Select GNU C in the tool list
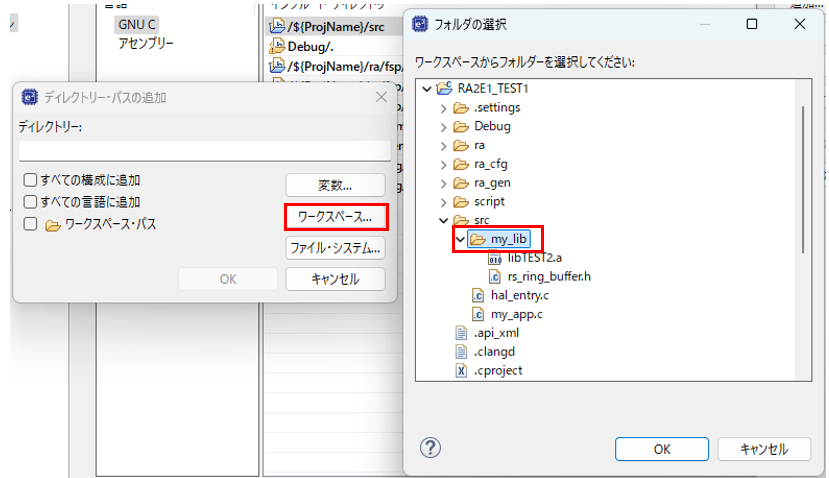The height and width of the screenshot is (478, 829). pyautogui.click(x=137, y=24)
